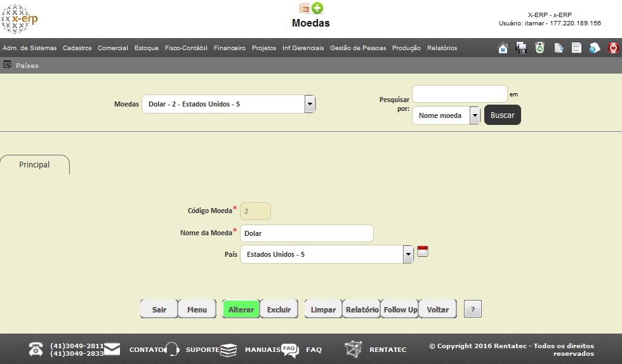Click the document help question icon
The width and height of the screenshot is (622, 364).
[595, 48]
